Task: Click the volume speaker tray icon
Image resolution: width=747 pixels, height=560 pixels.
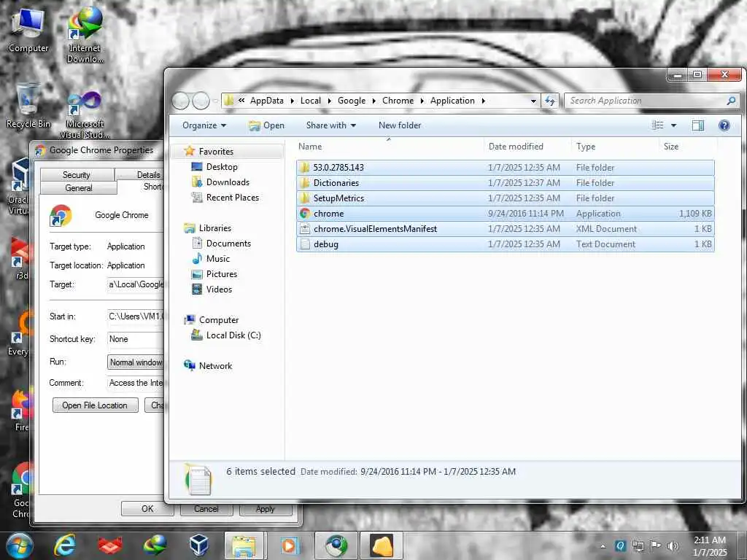Action: coord(673,545)
